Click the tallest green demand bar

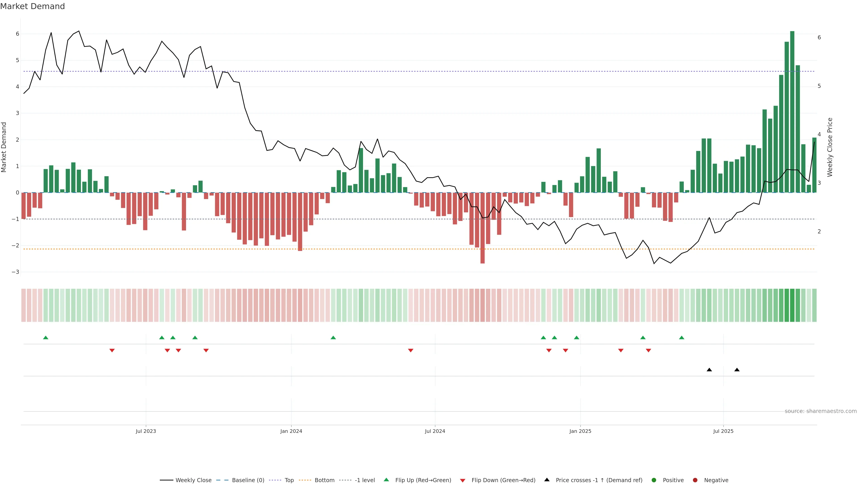(792, 111)
